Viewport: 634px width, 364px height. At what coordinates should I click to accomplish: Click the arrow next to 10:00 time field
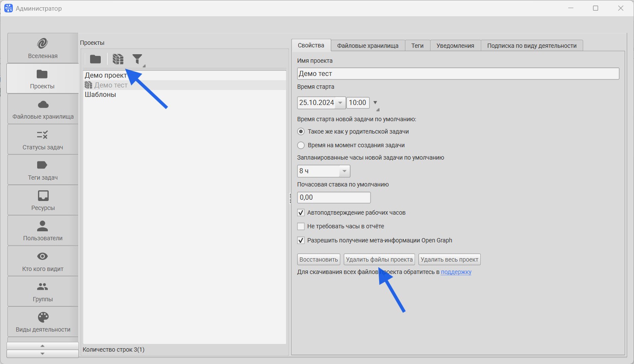[375, 103]
